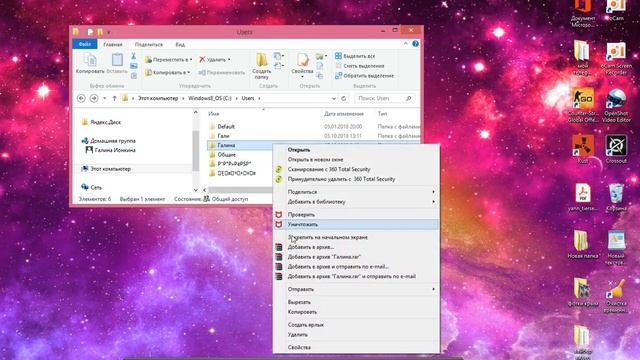The height and width of the screenshot is (360, 640).
Task: Switch to the Вид ribbon tab
Action: [x=180, y=44]
